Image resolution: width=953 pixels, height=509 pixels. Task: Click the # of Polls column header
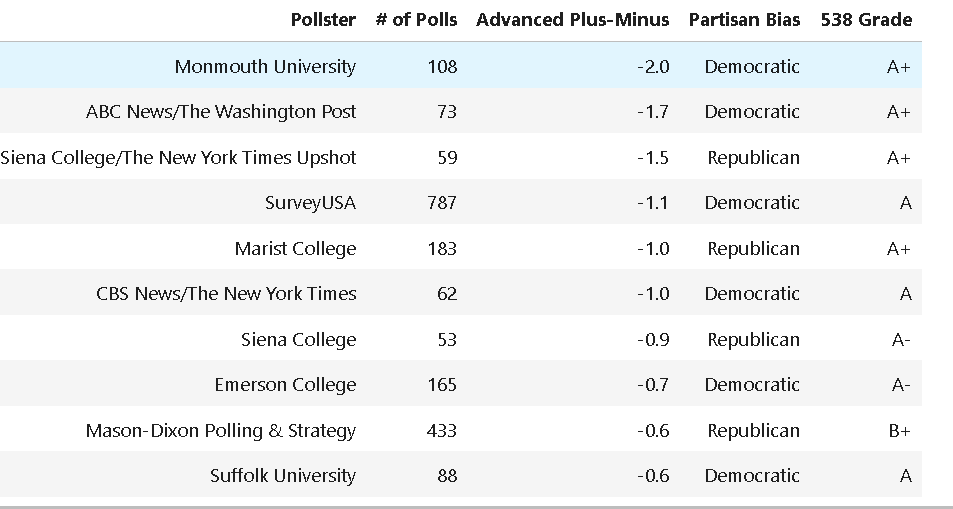[416, 20]
